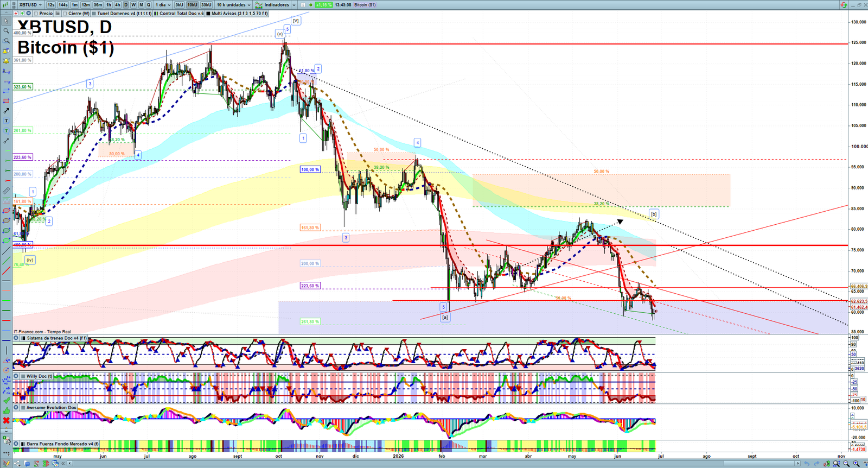868x468 pixels.
Task: Click the 5kU units button
Action: 179,5
